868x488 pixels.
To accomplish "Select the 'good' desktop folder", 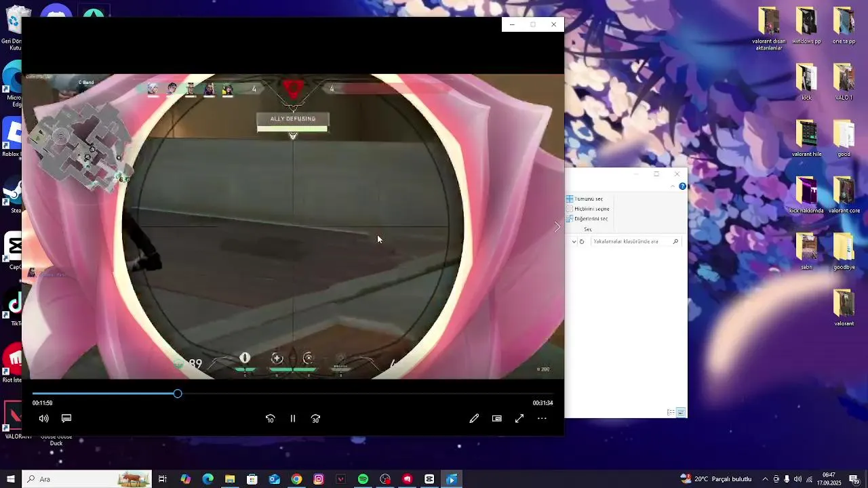I will tap(844, 138).
